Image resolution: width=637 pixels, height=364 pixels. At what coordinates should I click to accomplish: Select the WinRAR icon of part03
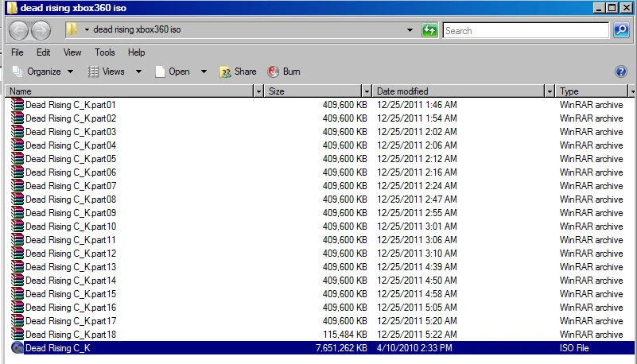(17, 131)
